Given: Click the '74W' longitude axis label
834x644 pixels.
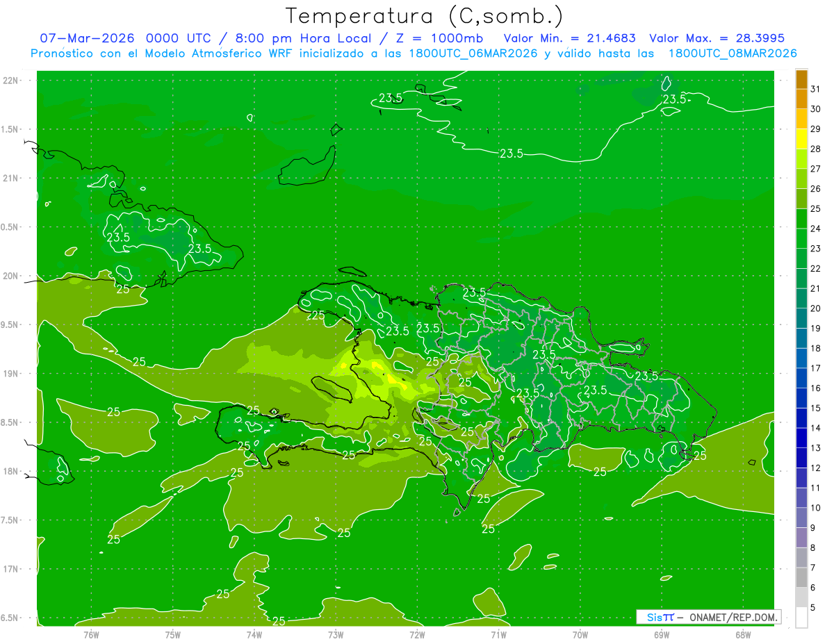Looking at the screenshot, I should 254,634.
